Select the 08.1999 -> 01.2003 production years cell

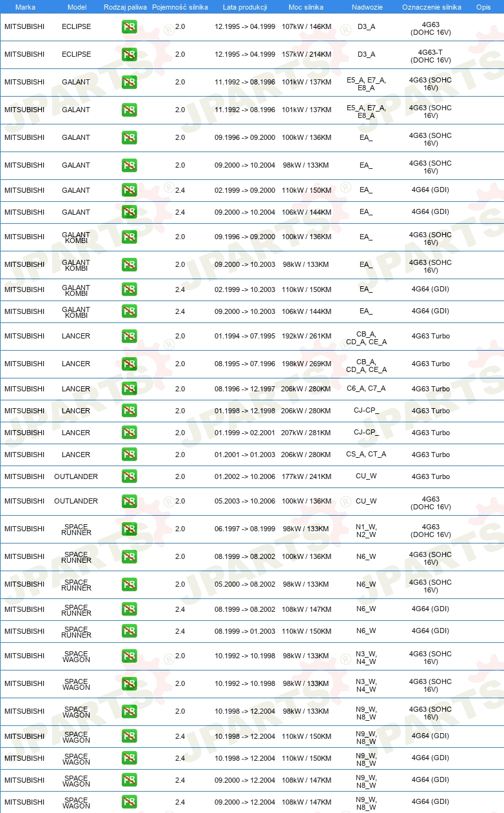click(245, 631)
